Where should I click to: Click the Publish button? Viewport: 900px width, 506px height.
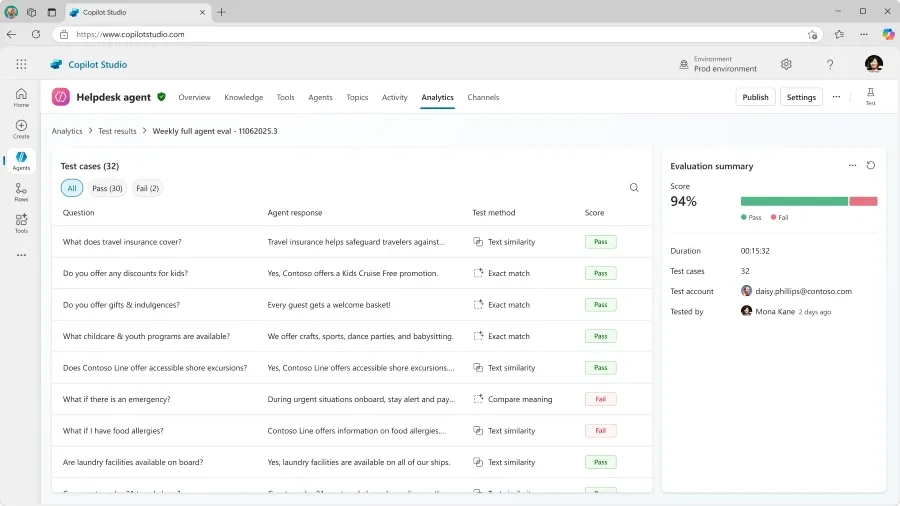[x=755, y=97]
